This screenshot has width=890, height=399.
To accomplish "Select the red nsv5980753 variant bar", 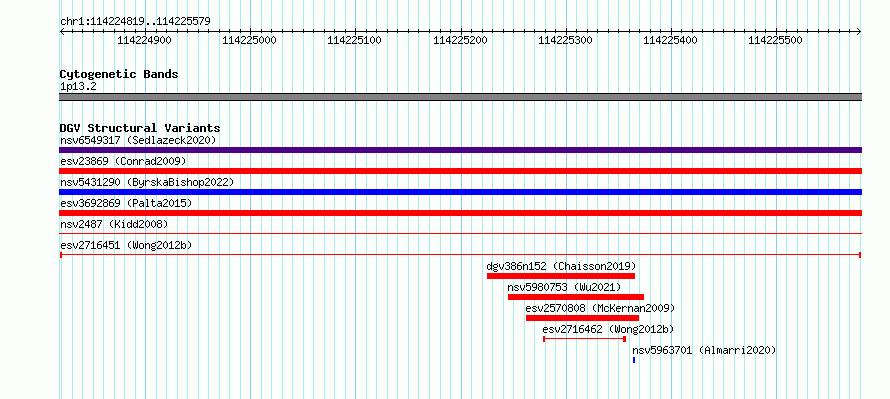I will (x=576, y=297).
